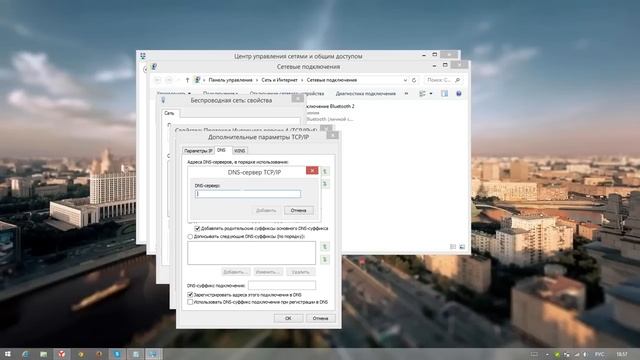Click Сетевые подключения breadcrumb
Screen dimensions: 640x360
332,80
